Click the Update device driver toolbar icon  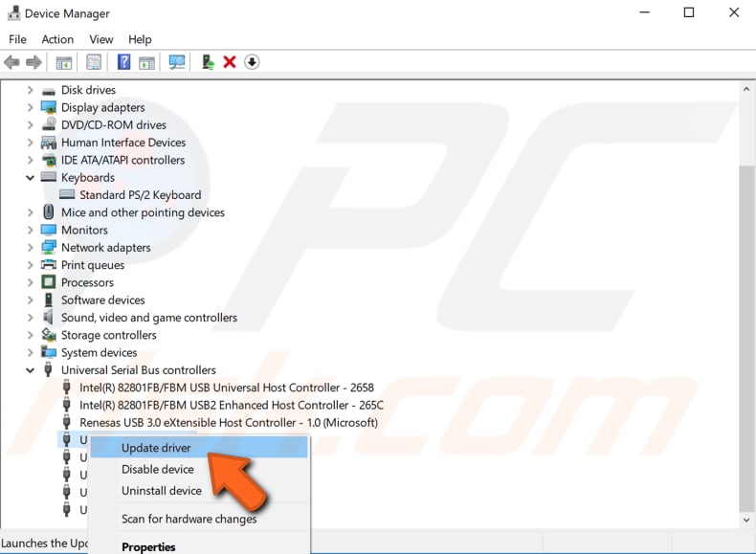[208, 62]
